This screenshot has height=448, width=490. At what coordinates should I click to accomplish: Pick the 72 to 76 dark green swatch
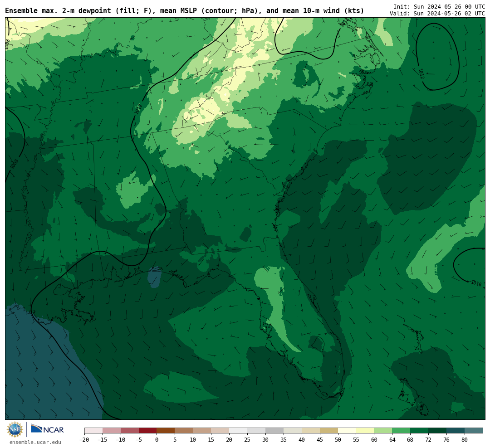click(438, 431)
